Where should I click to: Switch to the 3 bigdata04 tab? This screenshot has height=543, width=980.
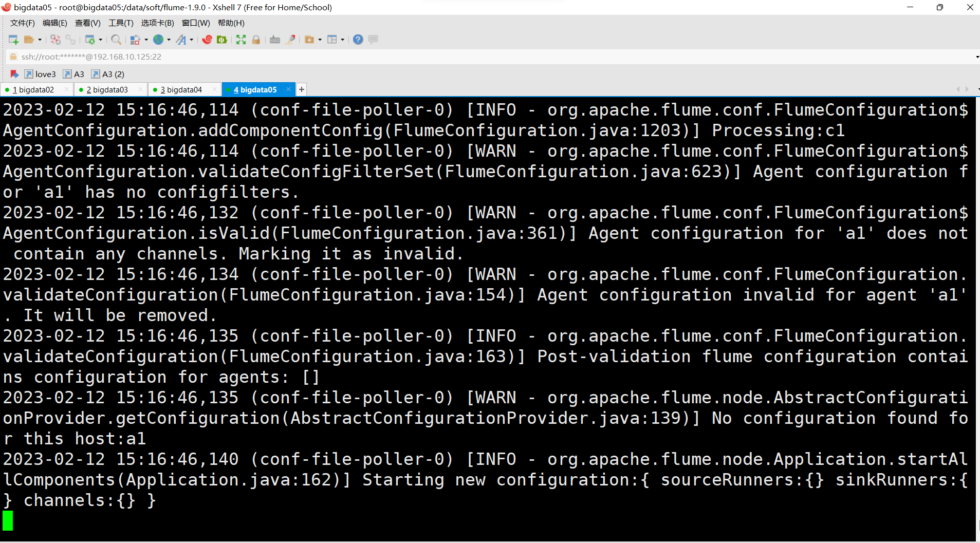point(181,90)
